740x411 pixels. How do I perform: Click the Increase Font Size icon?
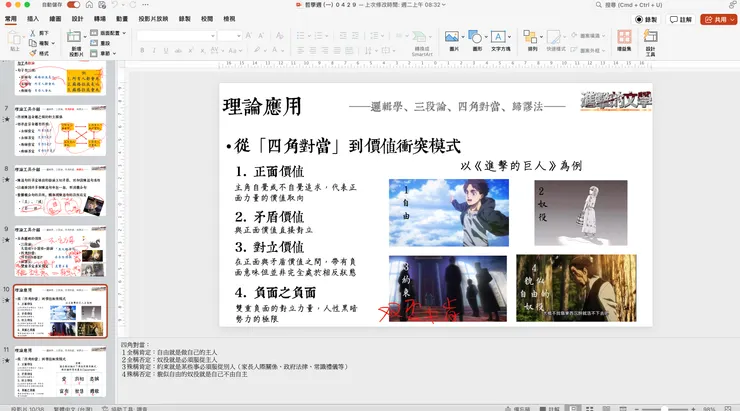point(249,36)
